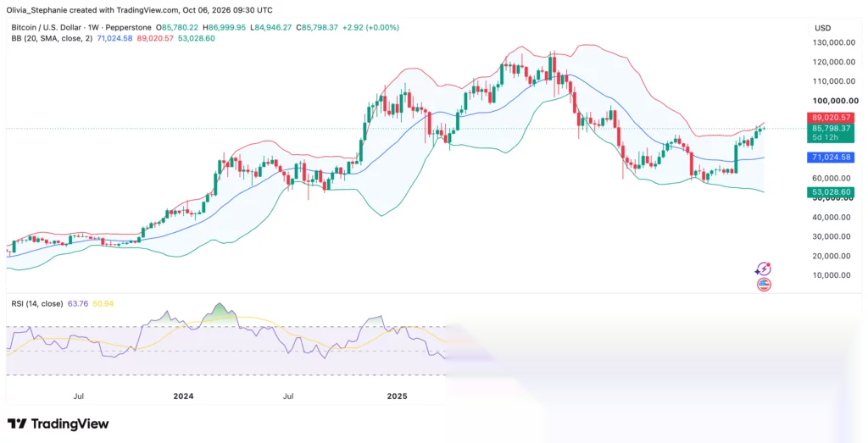Click the USD currency label on price axis
Viewport: 868px width, 443px height.
(x=822, y=28)
